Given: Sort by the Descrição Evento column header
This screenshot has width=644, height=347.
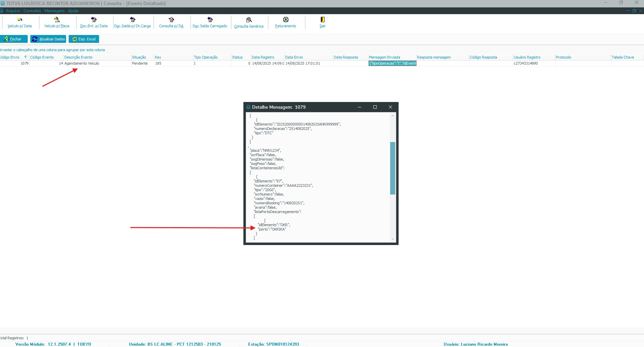Looking at the screenshot, I should (x=97, y=57).
